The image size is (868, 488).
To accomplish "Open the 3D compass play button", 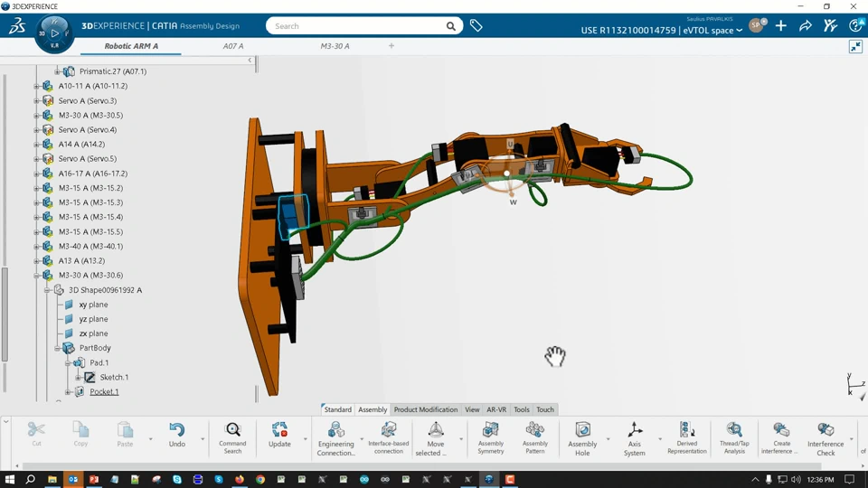I will pos(54,33).
